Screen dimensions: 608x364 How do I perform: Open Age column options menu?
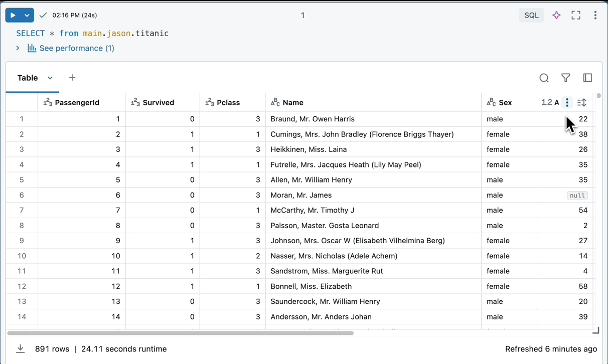(x=567, y=103)
